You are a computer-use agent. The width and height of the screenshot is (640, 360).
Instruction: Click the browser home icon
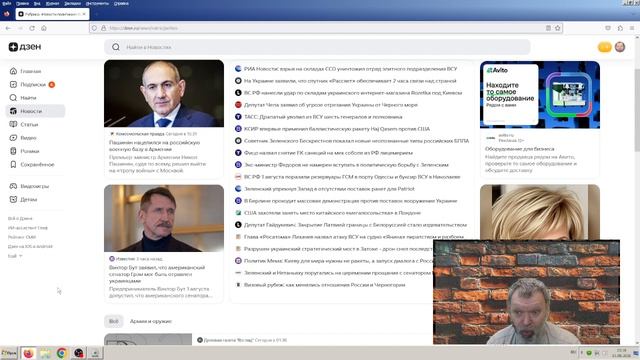[44, 28]
